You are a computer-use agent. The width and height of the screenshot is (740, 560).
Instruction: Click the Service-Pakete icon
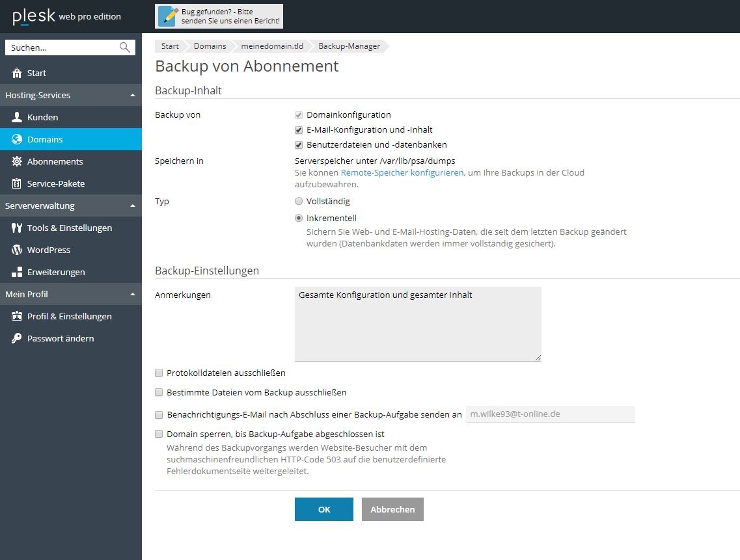[x=17, y=183]
